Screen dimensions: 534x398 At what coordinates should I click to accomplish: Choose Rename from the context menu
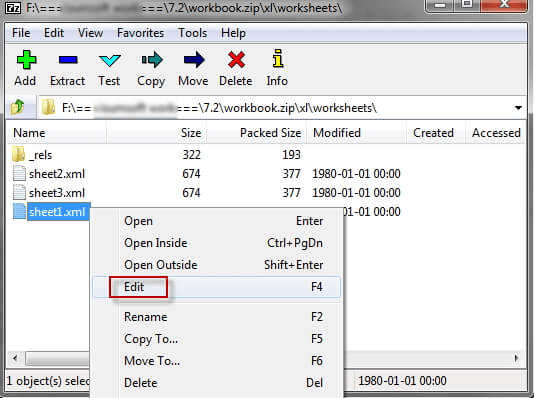pyautogui.click(x=217, y=317)
